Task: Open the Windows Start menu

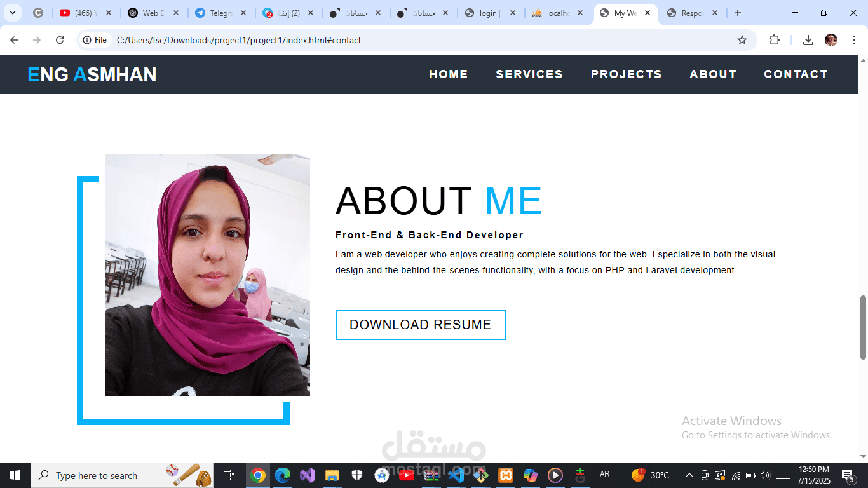Action: pos(15,475)
